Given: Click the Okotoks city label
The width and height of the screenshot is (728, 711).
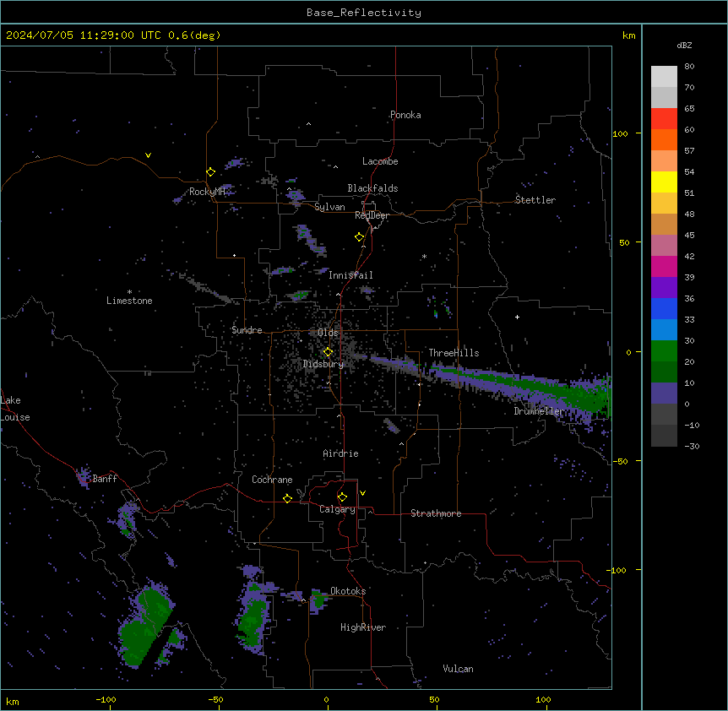Looking at the screenshot, I should (x=348, y=591).
